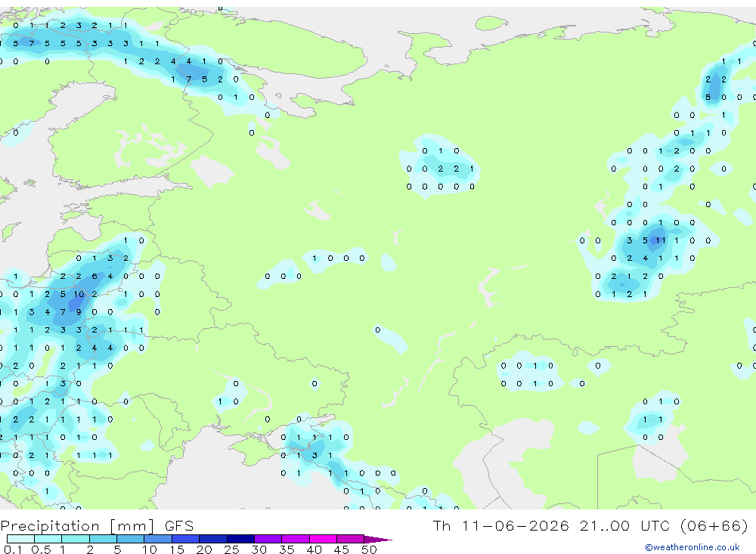Image resolution: width=756 pixels, height=554 pixels.
Task: Click the '0.1' legend label
Action: (x=13, y=549)
